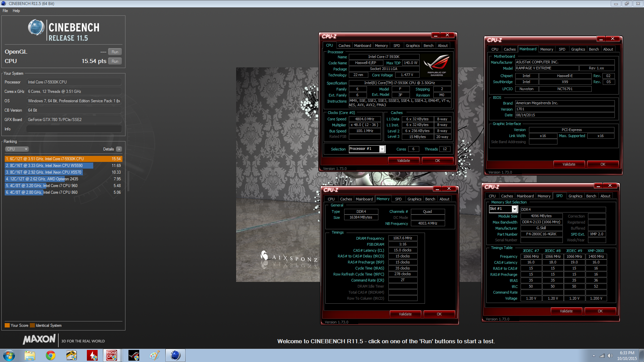Screen dimensions: 644x362
Task: Open SPD tab in CPU-Z Mainboard window
Action: click(562, 49)
